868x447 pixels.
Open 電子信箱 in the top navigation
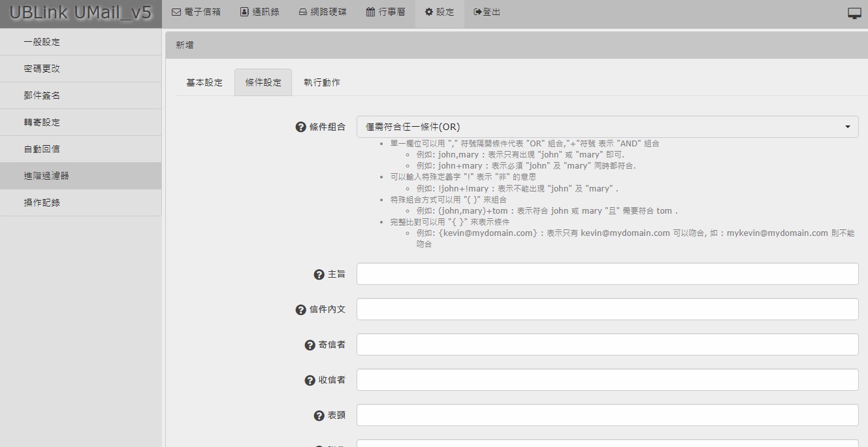click(196, 12)
